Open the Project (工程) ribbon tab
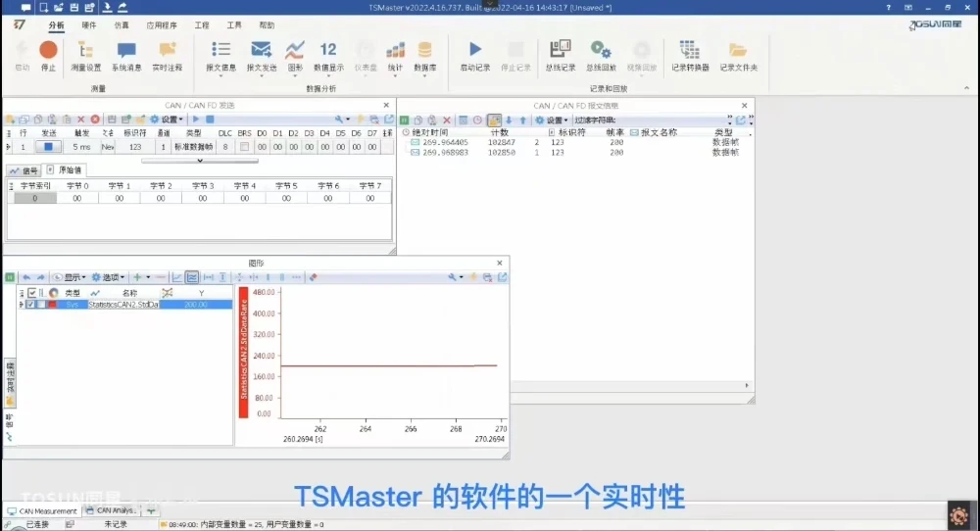 click(x=201, y=25)
